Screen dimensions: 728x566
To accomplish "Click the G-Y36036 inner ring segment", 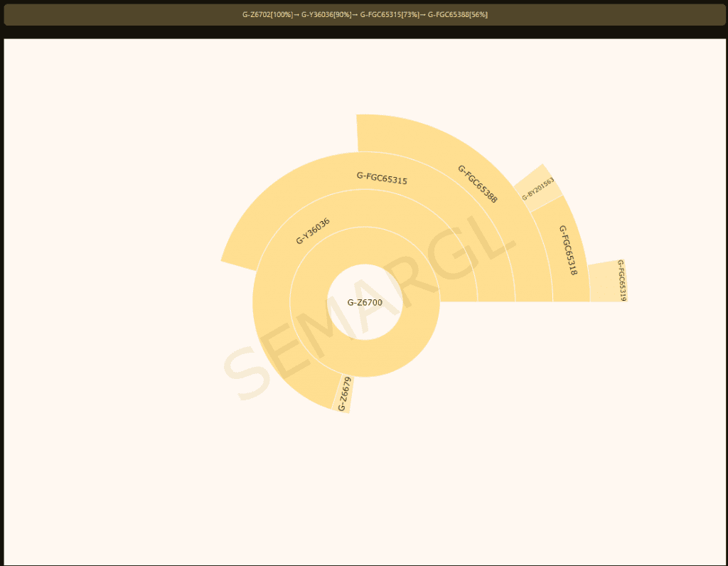I will point(313,230).
